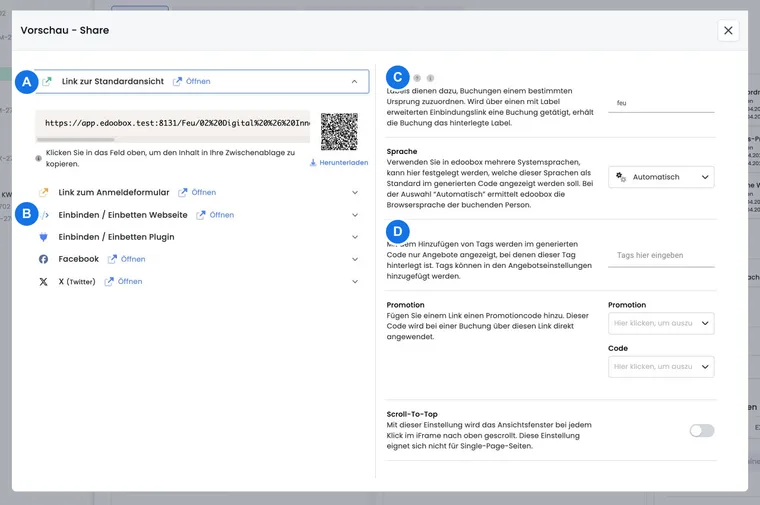Expand the Link zum Anmeldeformular section
Image resolution: width=760 pixels, height=505 pixels.
click(355, 192)
